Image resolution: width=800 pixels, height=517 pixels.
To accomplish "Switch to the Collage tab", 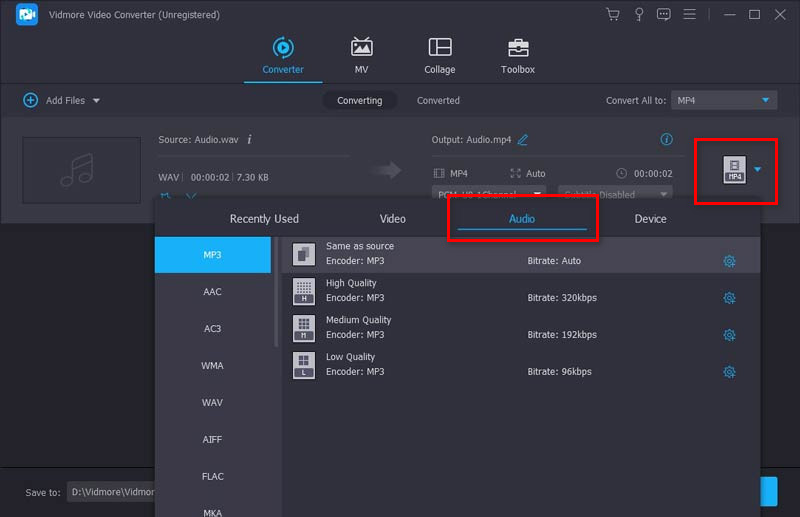I will 439,56.
